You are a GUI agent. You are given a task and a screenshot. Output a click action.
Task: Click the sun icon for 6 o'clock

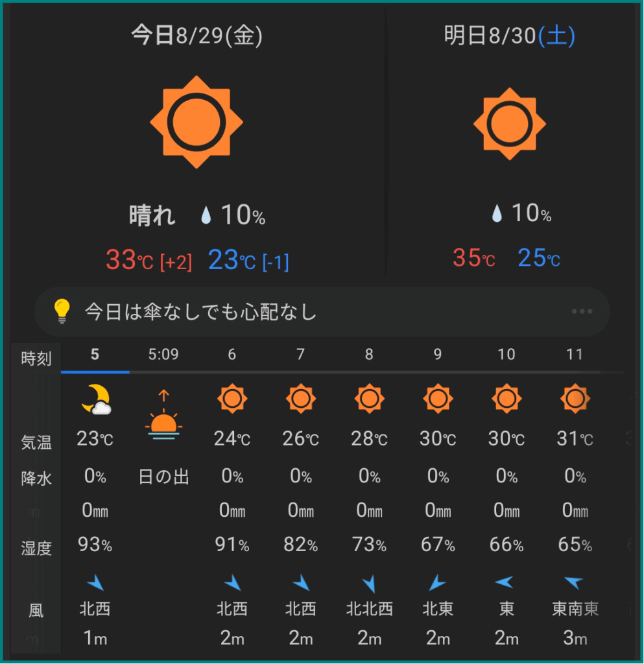click(x=232, y=399)
